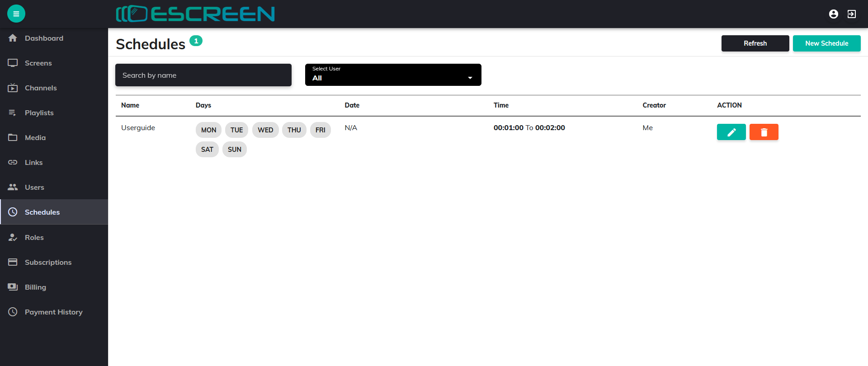Screen dimensions: 868x366
Task: Create a New Schedule
Action: [826, 43]
